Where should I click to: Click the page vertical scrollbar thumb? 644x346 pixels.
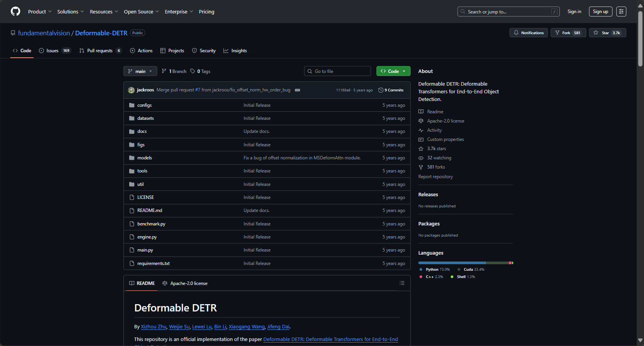tap(640, 38)
